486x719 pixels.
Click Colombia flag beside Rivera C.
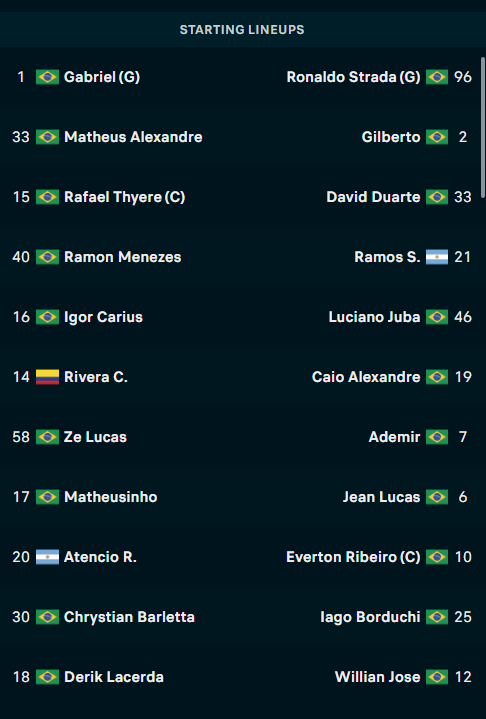tap(47, 377)
